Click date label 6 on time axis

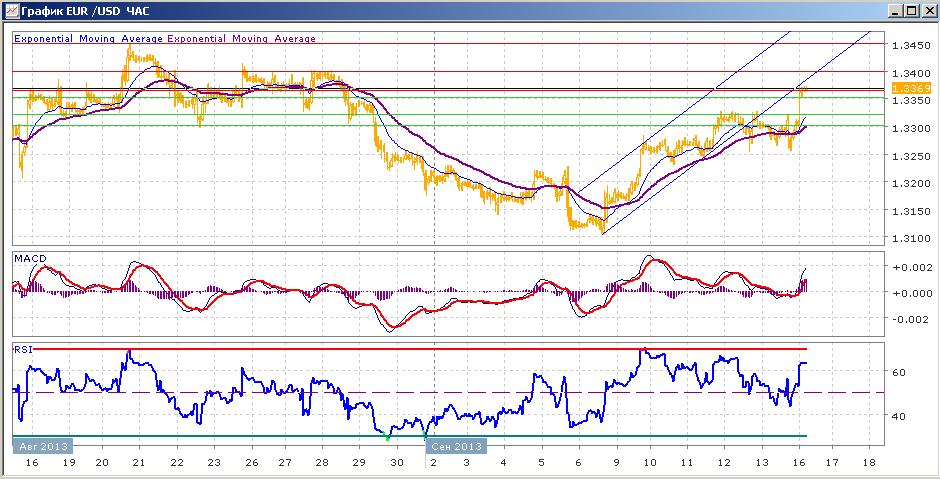click(x=579, y=463)
